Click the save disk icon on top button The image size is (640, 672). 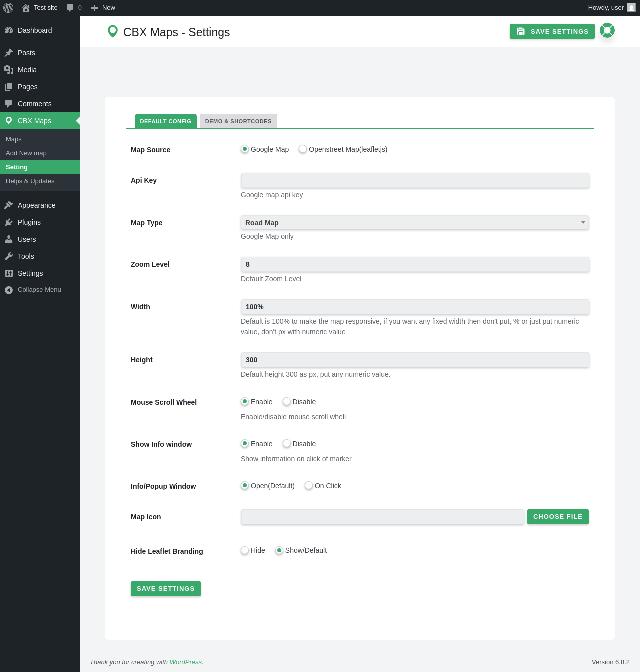(521, 31)
